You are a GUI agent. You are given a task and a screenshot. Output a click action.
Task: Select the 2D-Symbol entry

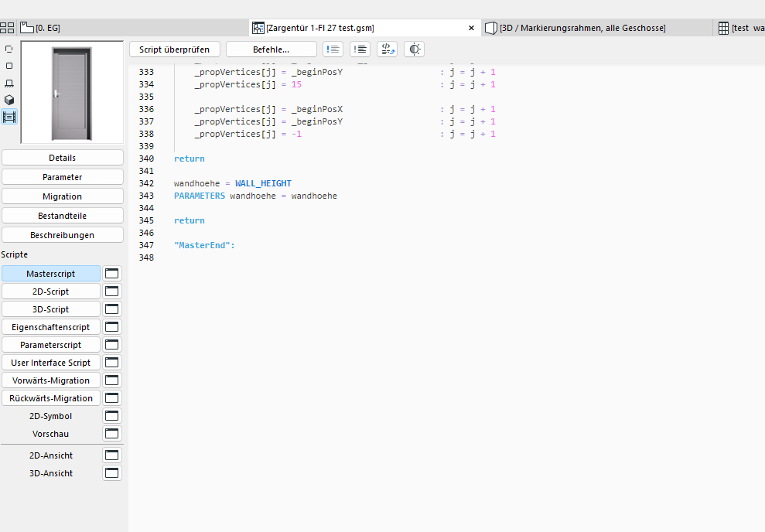click(51, 416)
